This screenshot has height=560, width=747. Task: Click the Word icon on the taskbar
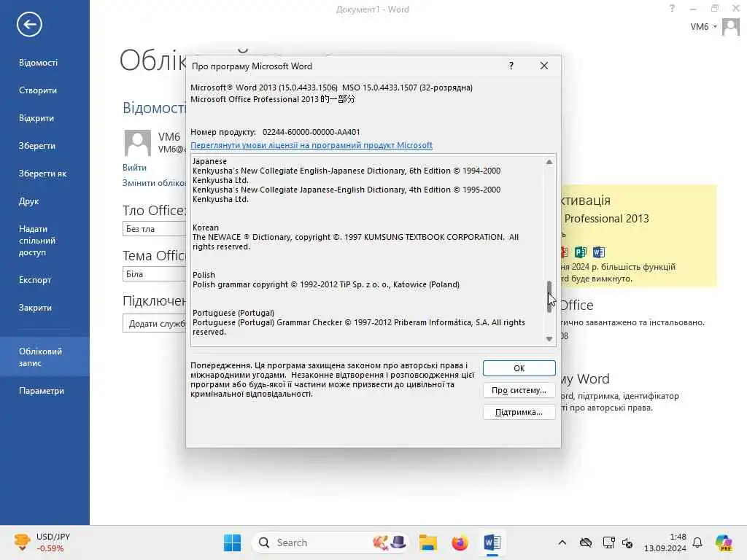pyautogui.click(x=492, y=542)
